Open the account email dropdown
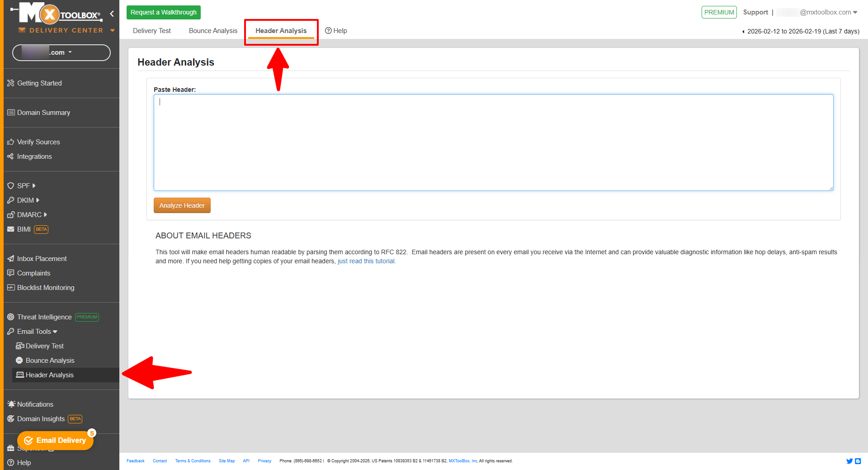This screenshot has width=868, height=470. [x=827, y=12]
